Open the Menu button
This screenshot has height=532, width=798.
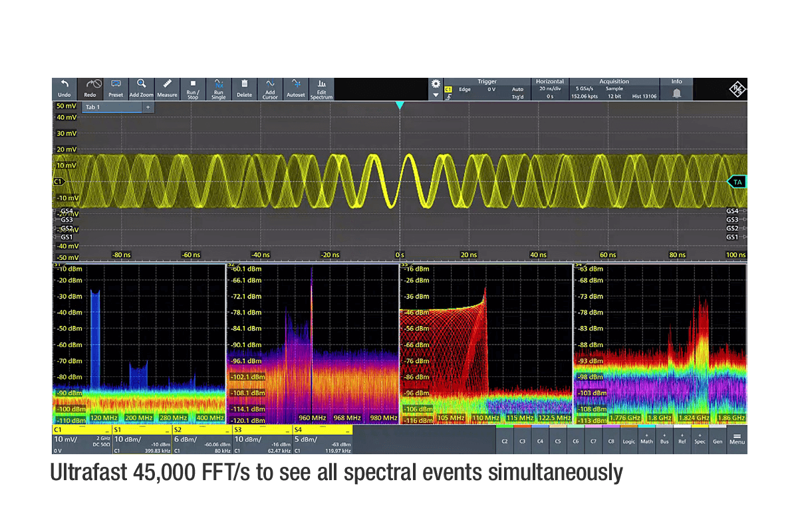pyautogui.click(x=737, y=440)
